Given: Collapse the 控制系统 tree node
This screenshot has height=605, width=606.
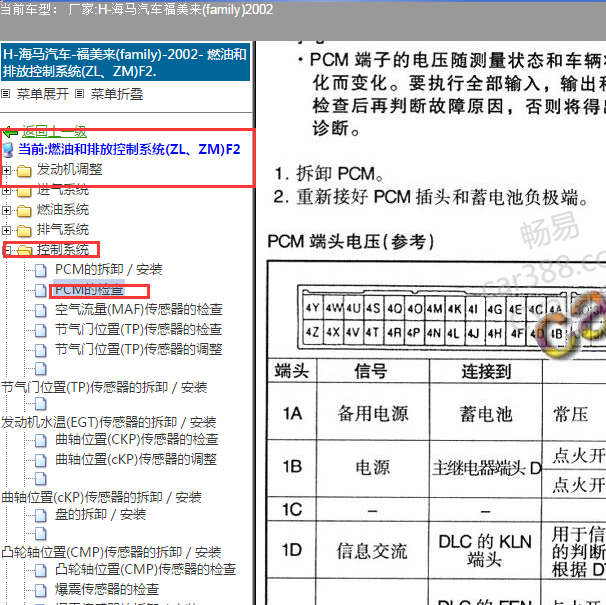Looking at the screenshot, I should pos(6,250).
